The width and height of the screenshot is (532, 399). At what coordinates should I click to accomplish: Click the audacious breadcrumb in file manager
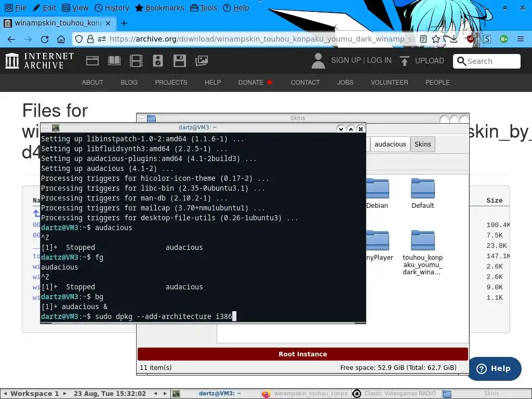[390, 144]
